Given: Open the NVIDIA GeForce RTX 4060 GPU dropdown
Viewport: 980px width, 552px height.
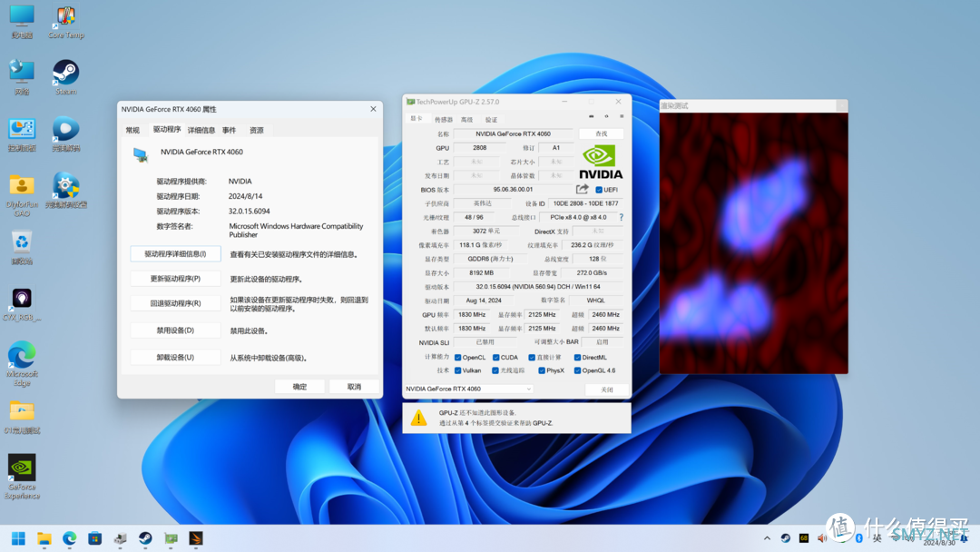Looking at the screenshot, I should click(469, 389).
